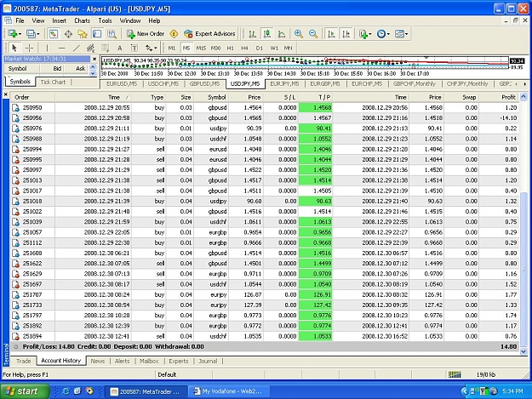Switch to M15 timeframe
This screenshot has height=399, width=532.
[x=201, y=48]
